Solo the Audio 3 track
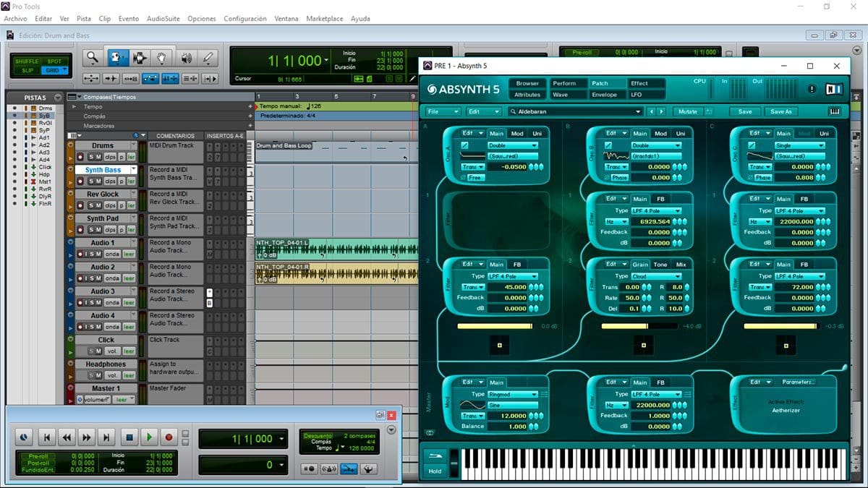Viewport: 868px width, 488px height. click(91, 302)
